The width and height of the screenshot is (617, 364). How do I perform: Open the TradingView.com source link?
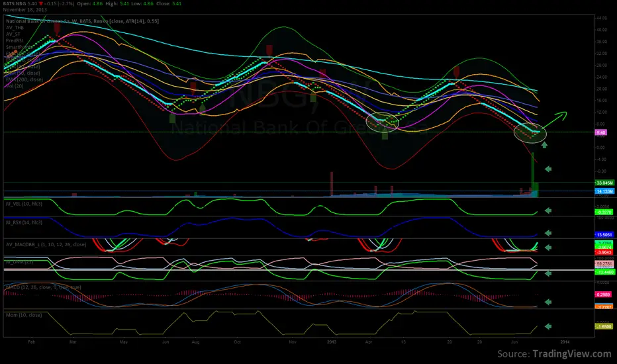pos(572,354)
